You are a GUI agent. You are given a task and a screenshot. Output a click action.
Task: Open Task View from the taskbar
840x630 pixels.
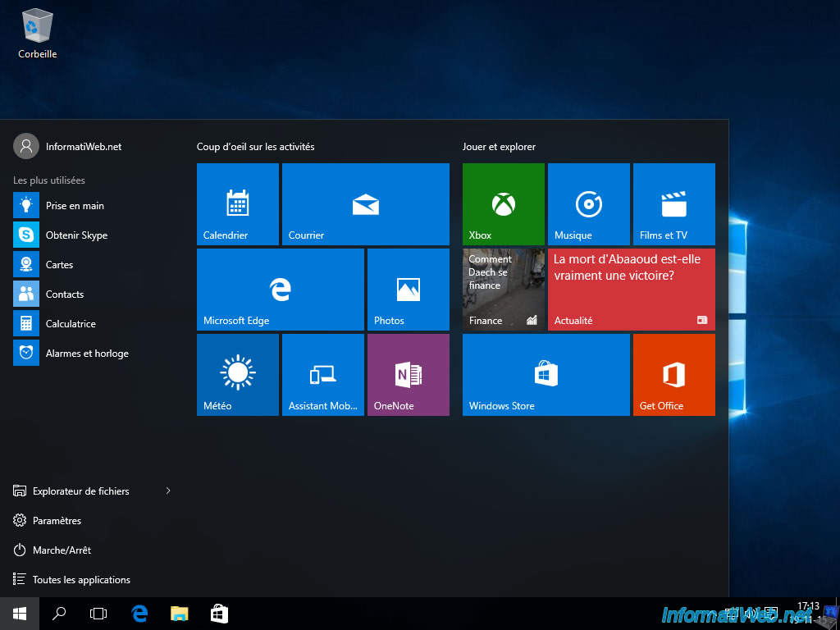pyautogui.click(x=98, y=614)
